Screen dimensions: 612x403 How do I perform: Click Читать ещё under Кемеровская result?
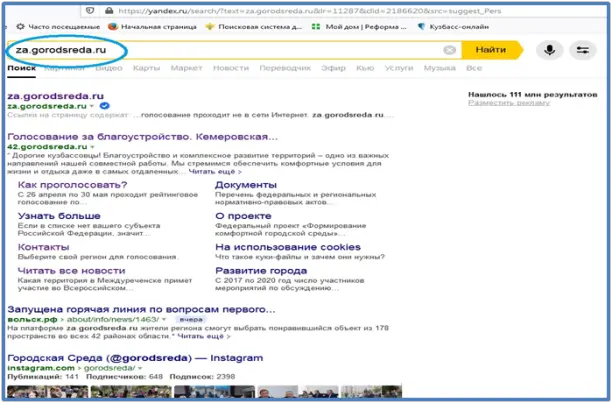point(215,172)
